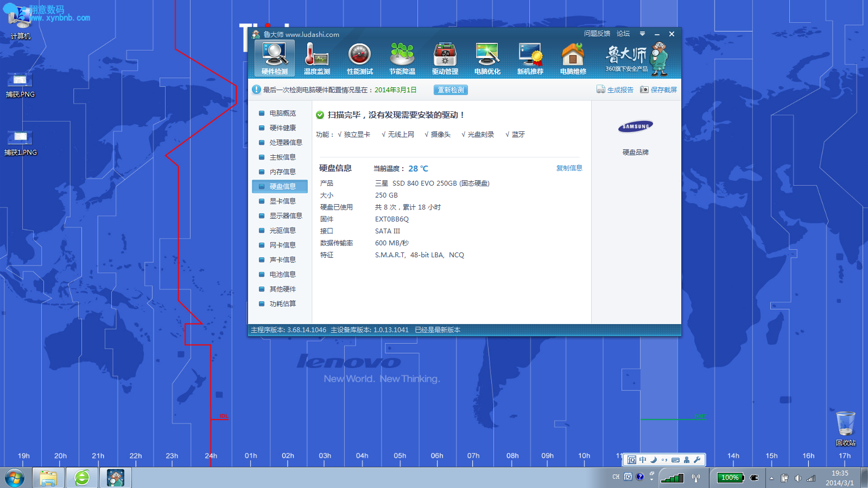Click the 鲁大师 taskbar button
This screenshot has width=868, height=488.
[x=116, y=478]
